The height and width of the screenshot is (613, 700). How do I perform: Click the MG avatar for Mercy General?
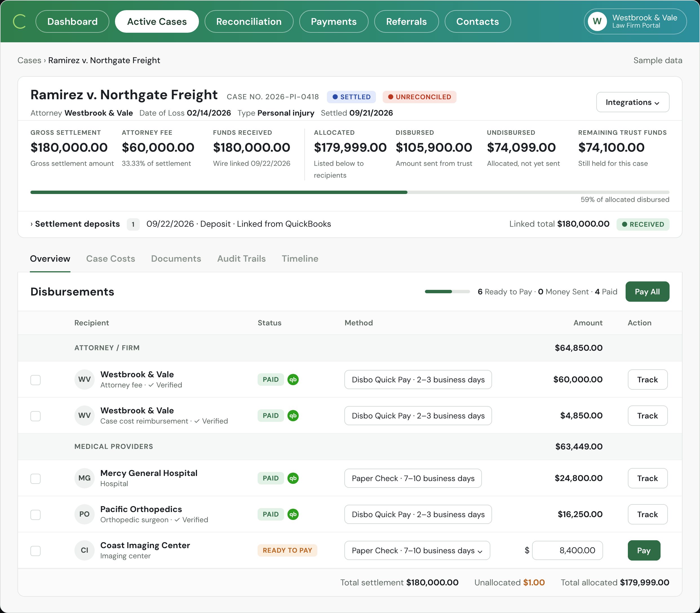[85, 478]
